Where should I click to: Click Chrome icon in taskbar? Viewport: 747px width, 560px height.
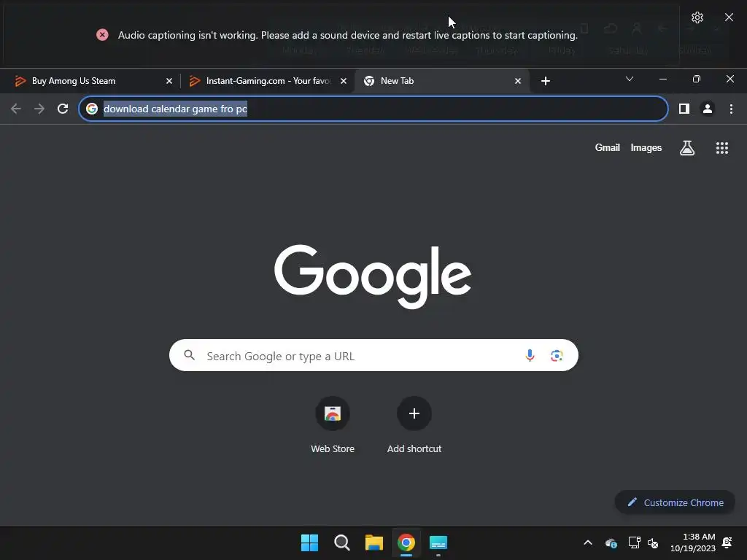406,542
